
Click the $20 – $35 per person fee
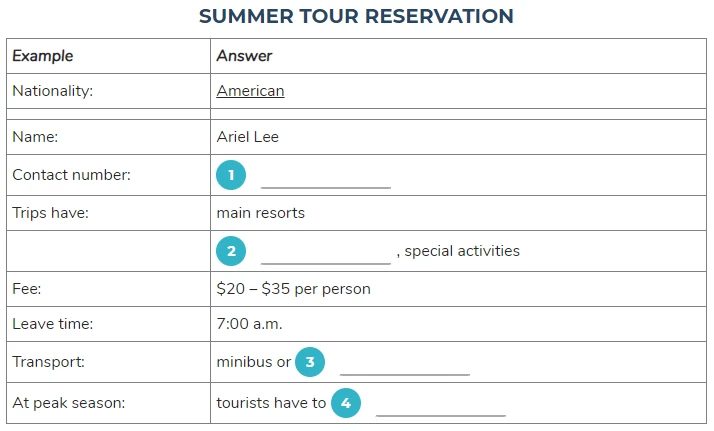point(294,289)
